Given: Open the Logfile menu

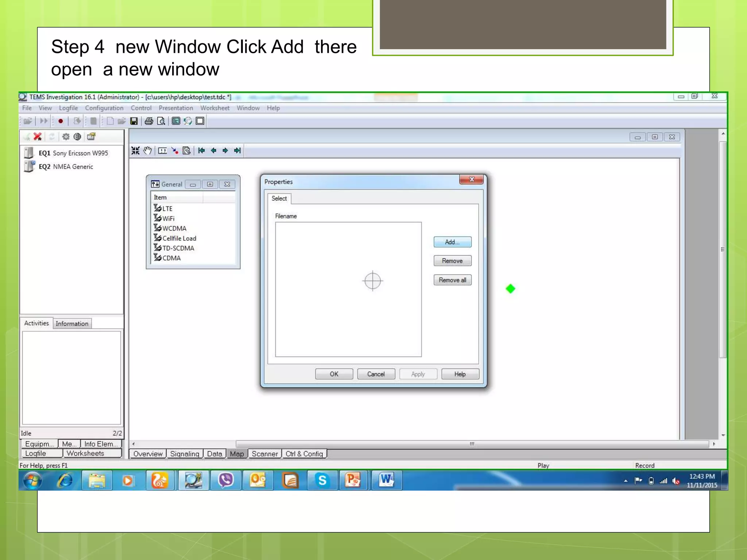Looking at the screenshot, I should [x=68, y=108].
